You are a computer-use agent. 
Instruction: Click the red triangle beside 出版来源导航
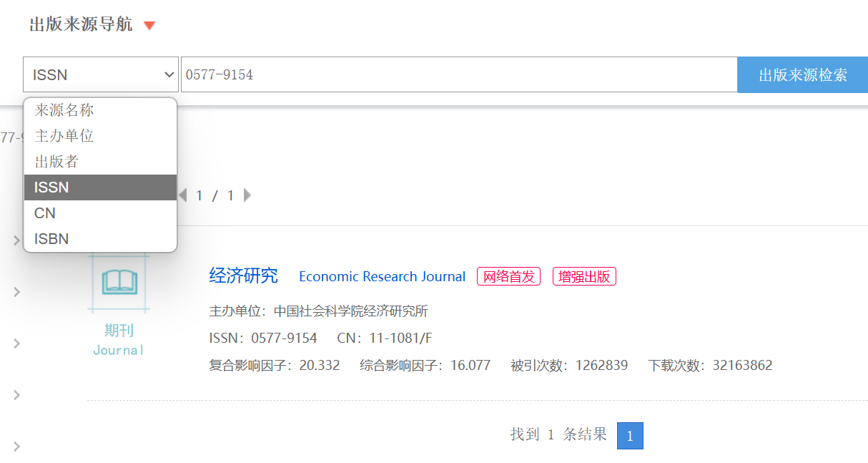149,26
